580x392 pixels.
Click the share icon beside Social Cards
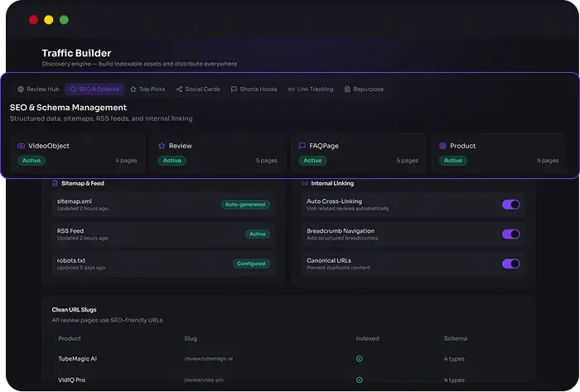coord(180,90)
